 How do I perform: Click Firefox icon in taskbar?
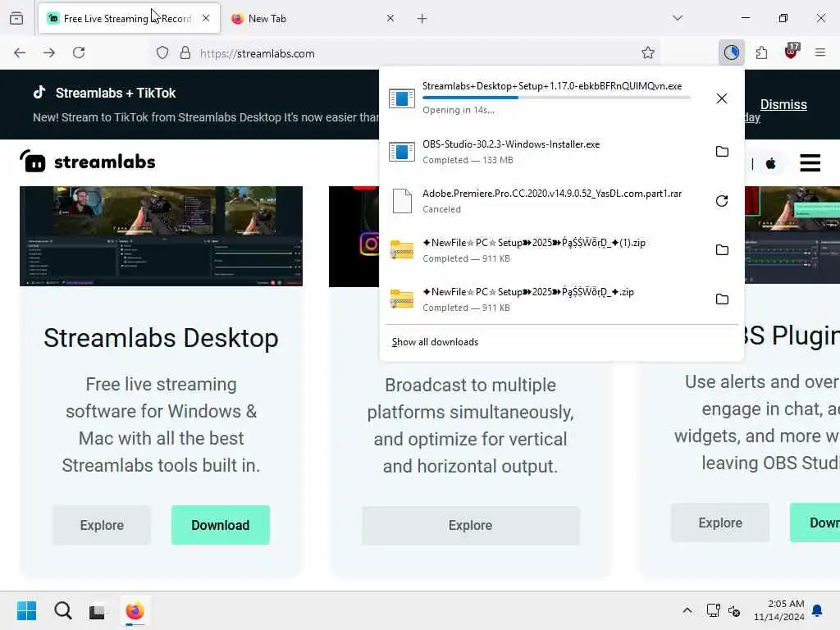[135, 610]
